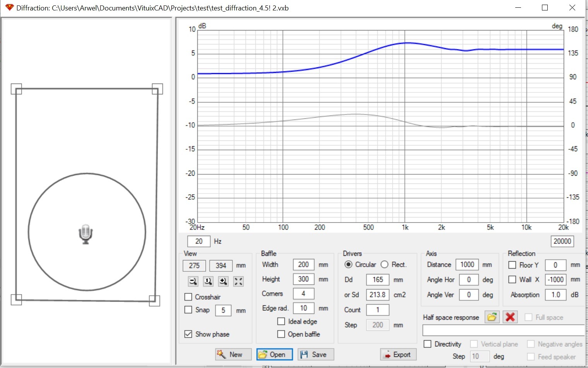
Task: Click the VituixCAD app icon in title bar
Action: point(9,8)
